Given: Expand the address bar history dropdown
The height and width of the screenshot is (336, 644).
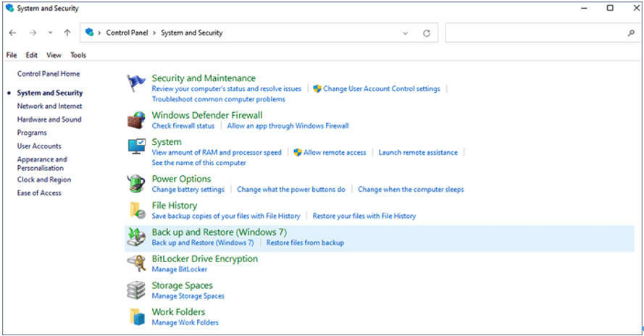Looking at the screenshot, I should point(406,33).
